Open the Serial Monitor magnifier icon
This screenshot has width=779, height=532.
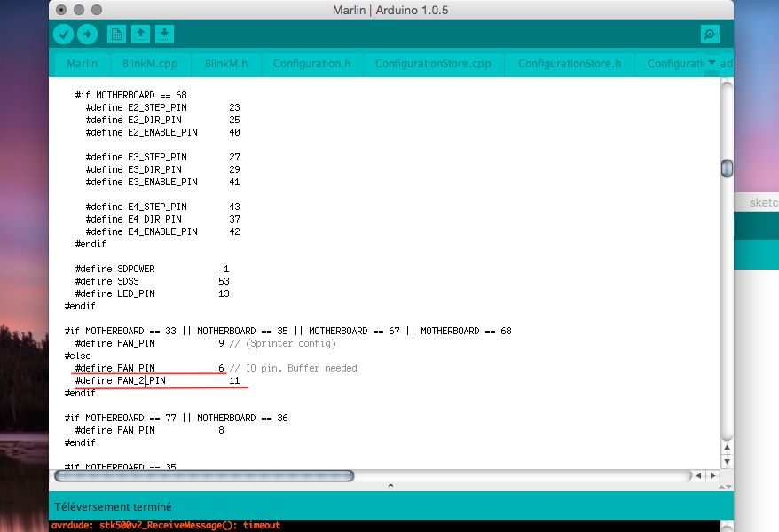pyautogui.click(x=710, y=35)
